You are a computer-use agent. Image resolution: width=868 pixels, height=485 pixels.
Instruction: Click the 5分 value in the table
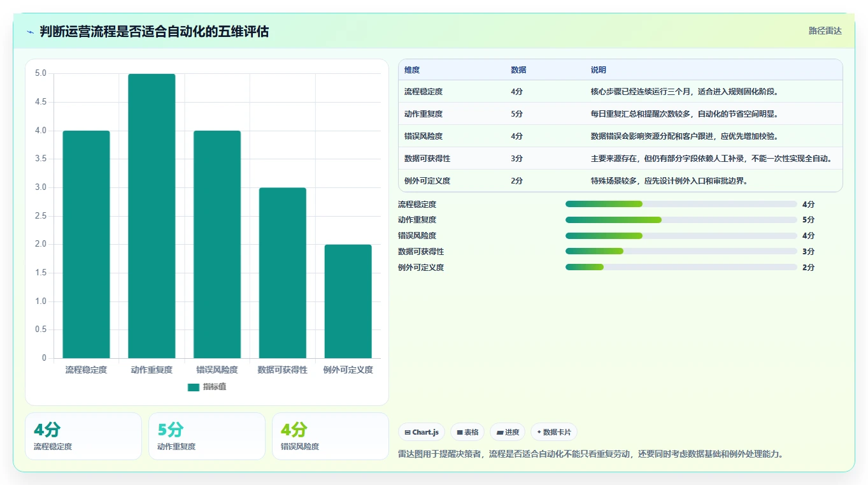516,114
